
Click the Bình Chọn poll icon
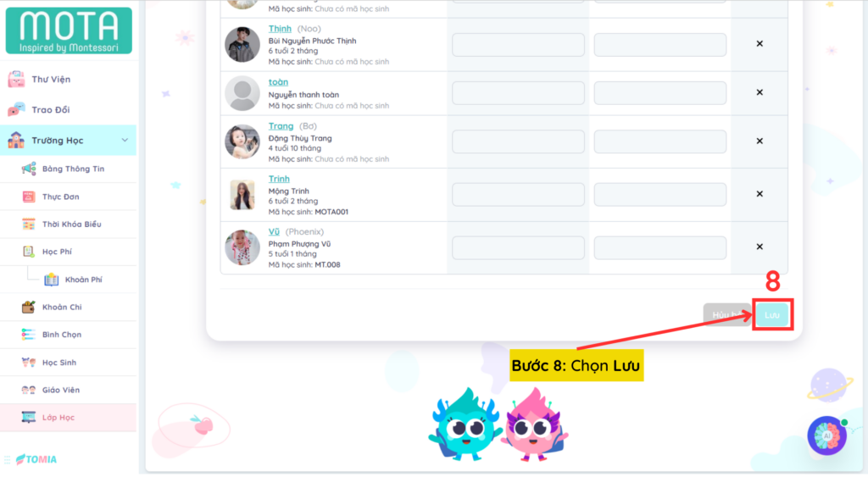pos(29,334)
